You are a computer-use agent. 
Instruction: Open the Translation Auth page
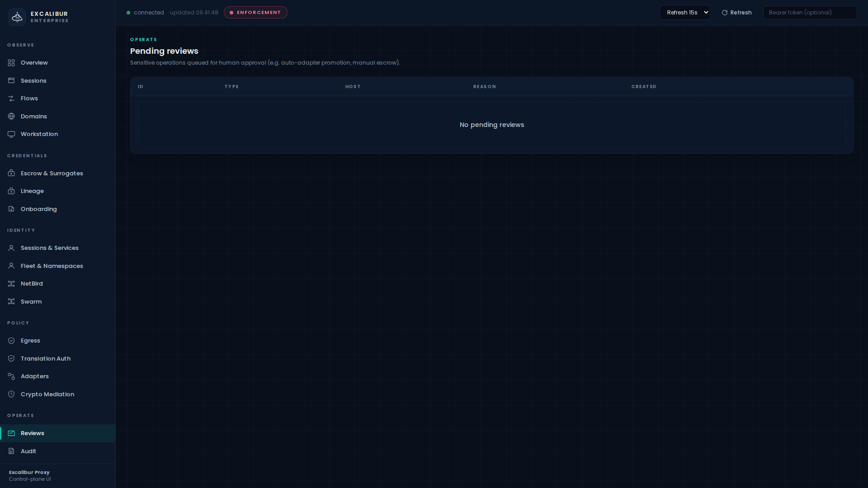[x=45, y=359]
